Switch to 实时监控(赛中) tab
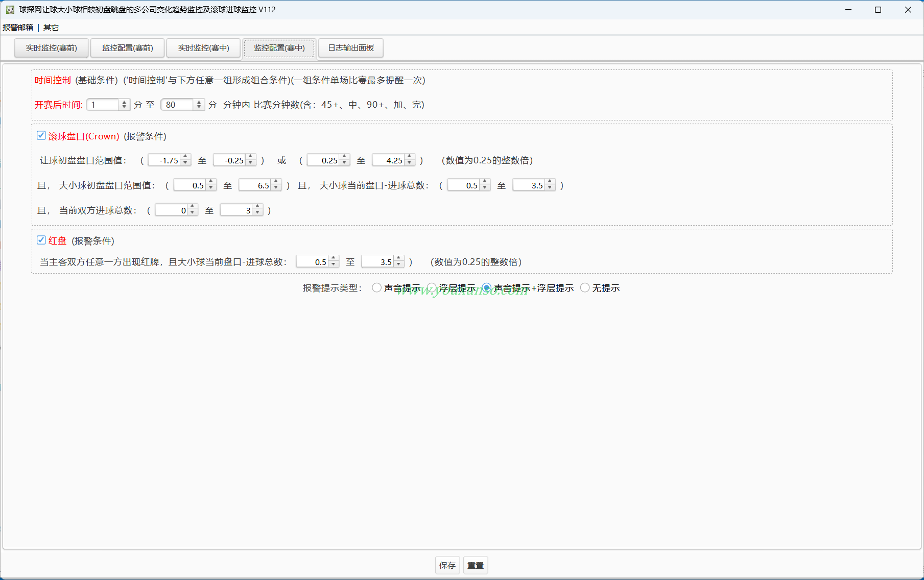 point(203,48)
